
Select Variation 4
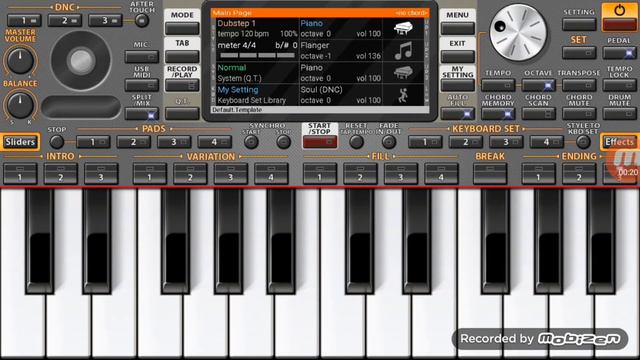coord(271,173)
